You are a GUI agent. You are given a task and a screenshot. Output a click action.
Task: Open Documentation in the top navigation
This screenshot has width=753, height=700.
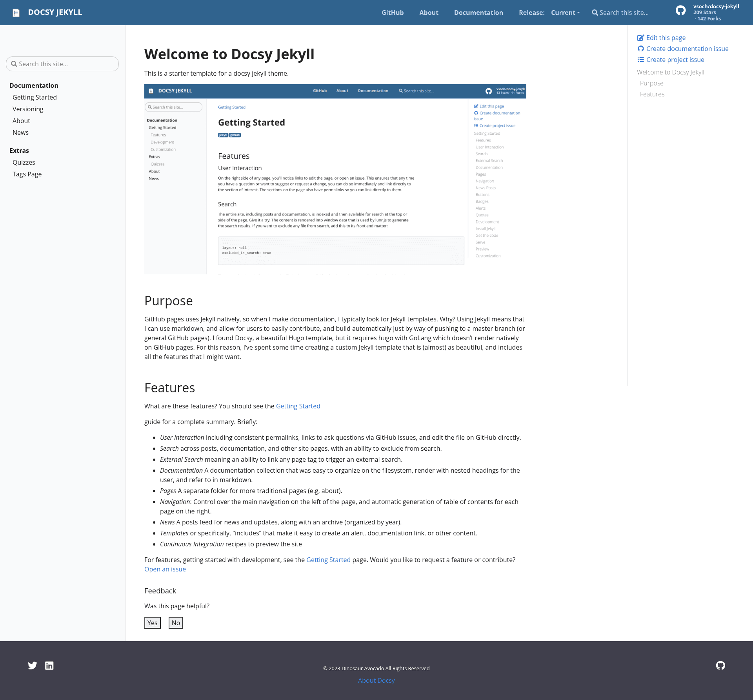click(x=478, y=13)
